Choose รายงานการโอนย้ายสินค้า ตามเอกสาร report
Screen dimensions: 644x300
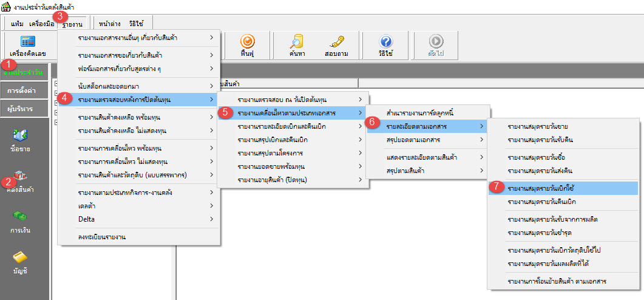tap(563, 282)
